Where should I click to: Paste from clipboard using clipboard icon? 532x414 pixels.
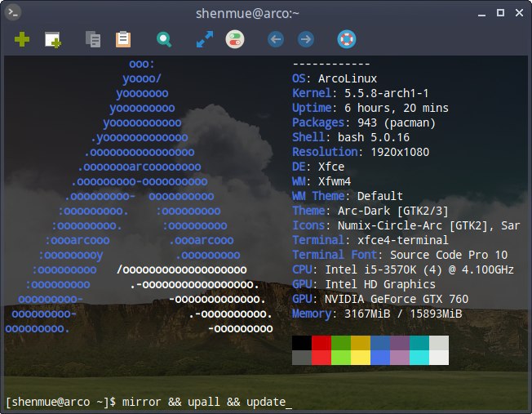[123, 39]
